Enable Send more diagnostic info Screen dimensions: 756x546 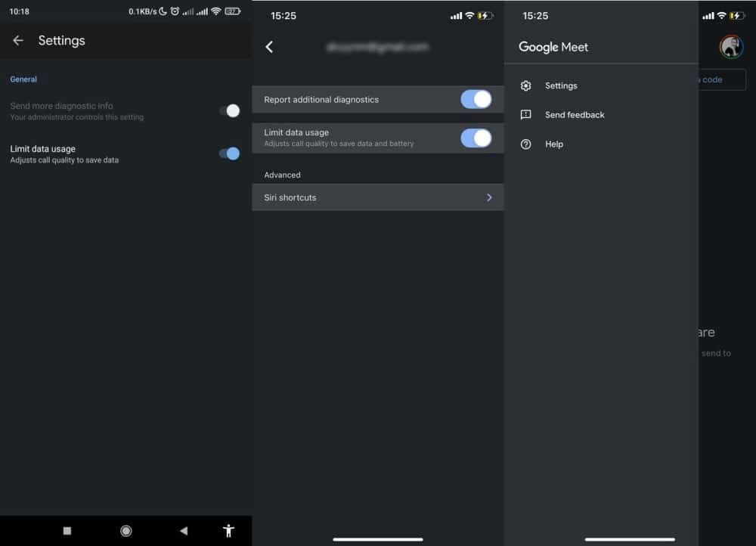click(231, 110)
